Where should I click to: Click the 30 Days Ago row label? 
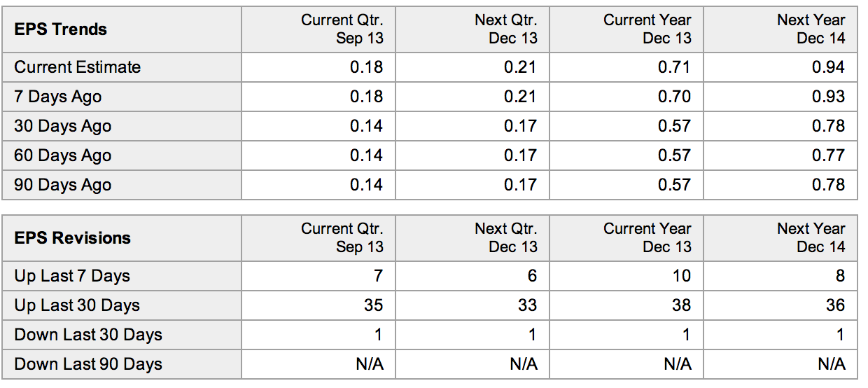click(63, 126)
